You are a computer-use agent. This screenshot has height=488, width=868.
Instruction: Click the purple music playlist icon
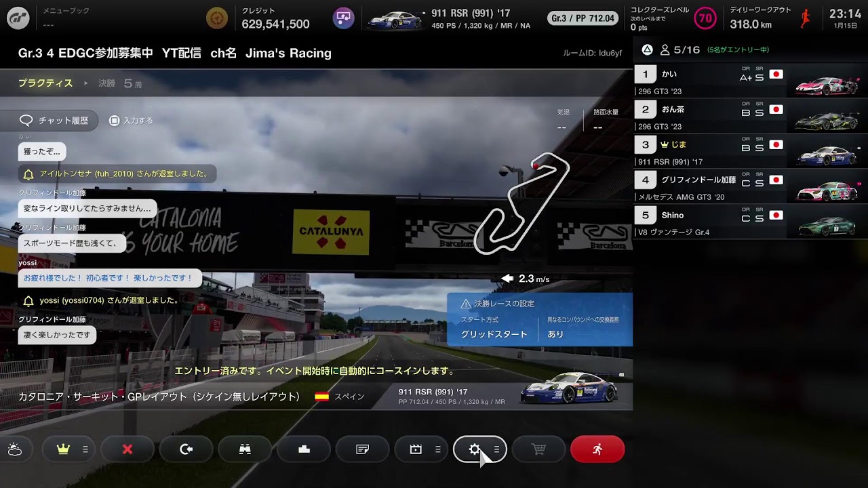point(344,18)
